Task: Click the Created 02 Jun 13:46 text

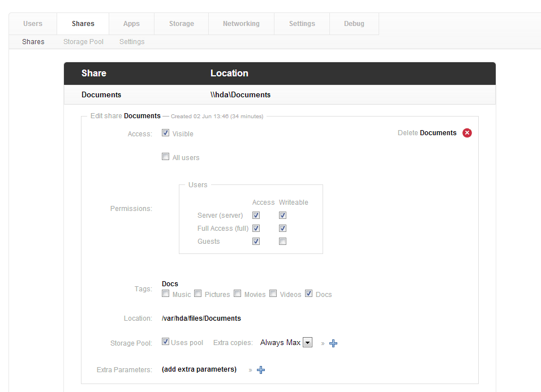Action: 217,117
